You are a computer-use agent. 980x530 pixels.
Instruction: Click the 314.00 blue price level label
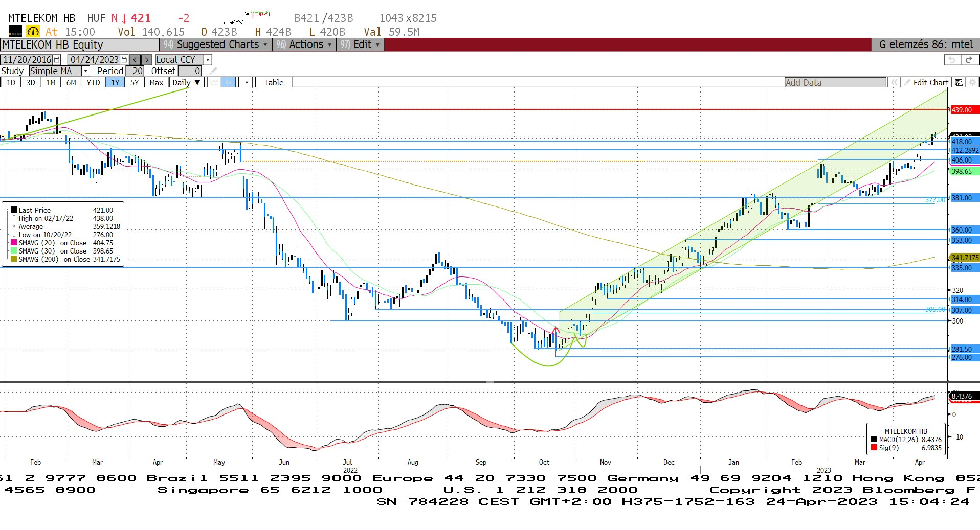(965, 299)
